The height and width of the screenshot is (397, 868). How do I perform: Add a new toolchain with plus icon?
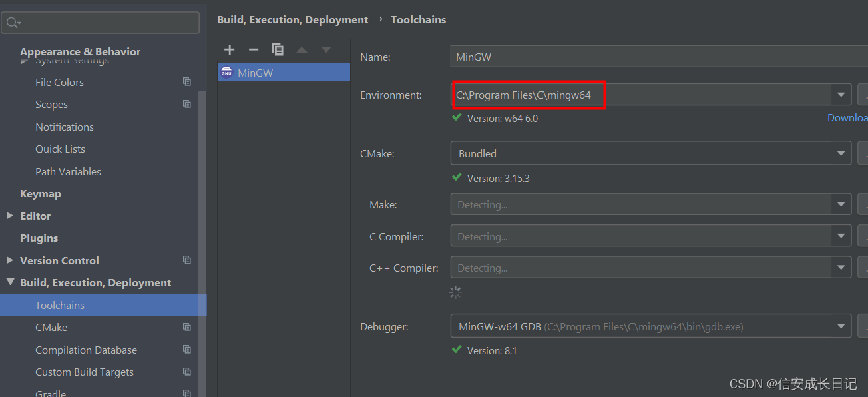tap(230, 49)
